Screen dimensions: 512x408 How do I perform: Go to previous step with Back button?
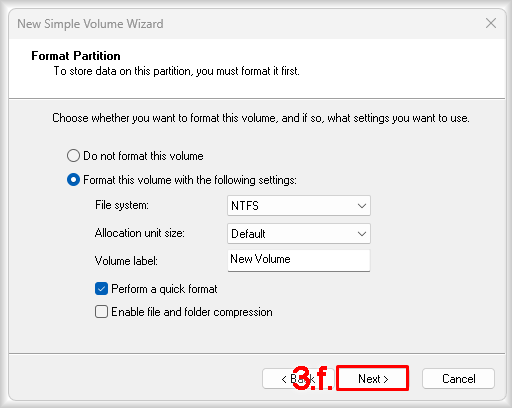coord(298,379)
